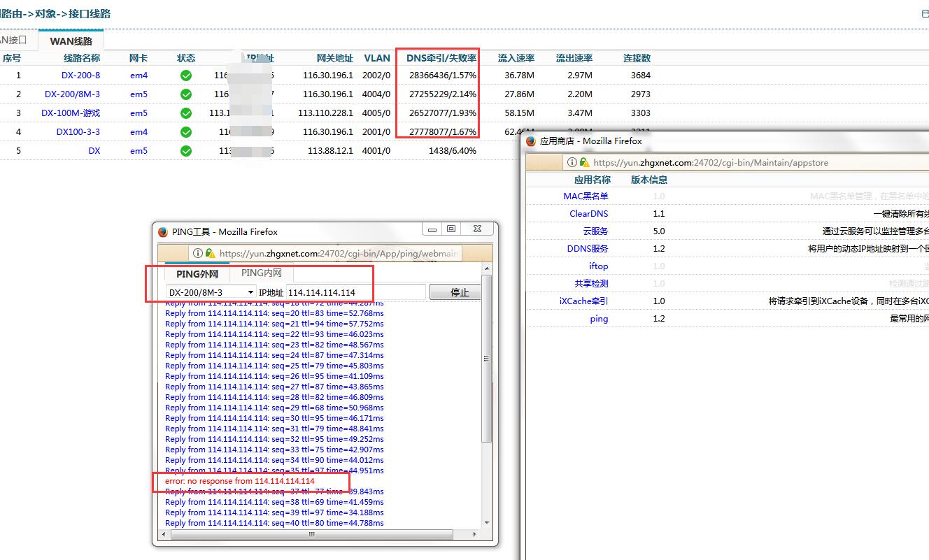Screen dimensions: 929x560
Task: Click the IP地址 field containing 114.114.114.114
Action: point(355,292)
